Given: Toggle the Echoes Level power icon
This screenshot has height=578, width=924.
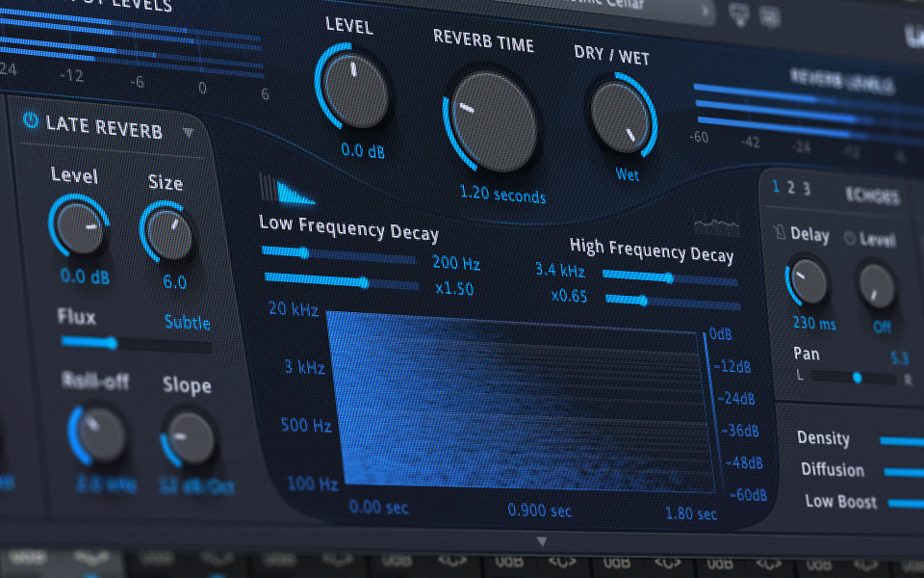Looking at the screenshot, I should 850,238.
